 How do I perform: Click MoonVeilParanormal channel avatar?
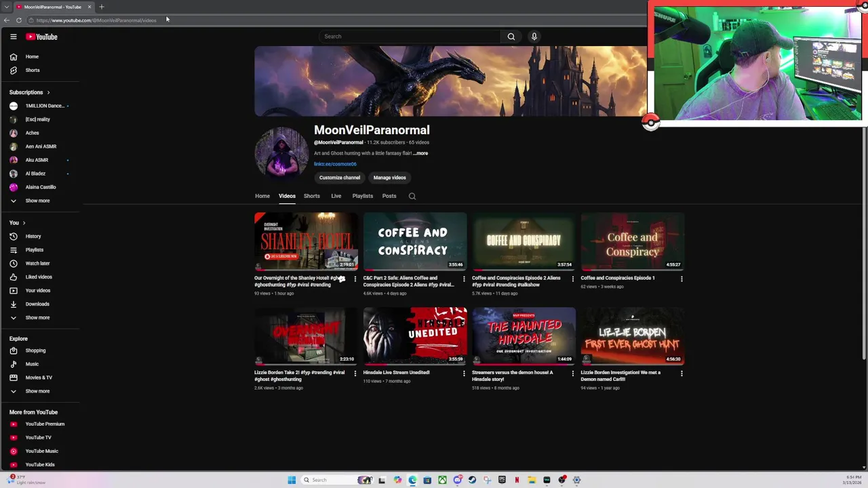pos(281,153)
